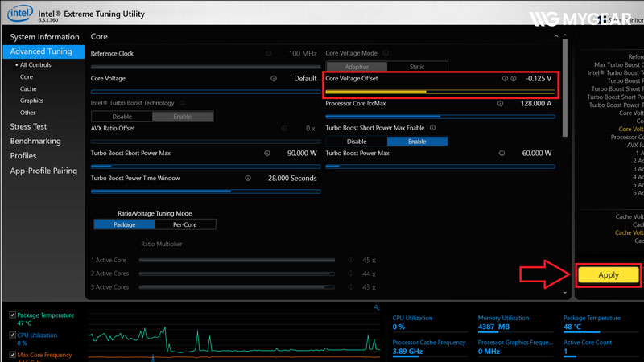Click info icon for Turbo Boost Short Power Max

[267, 153]
